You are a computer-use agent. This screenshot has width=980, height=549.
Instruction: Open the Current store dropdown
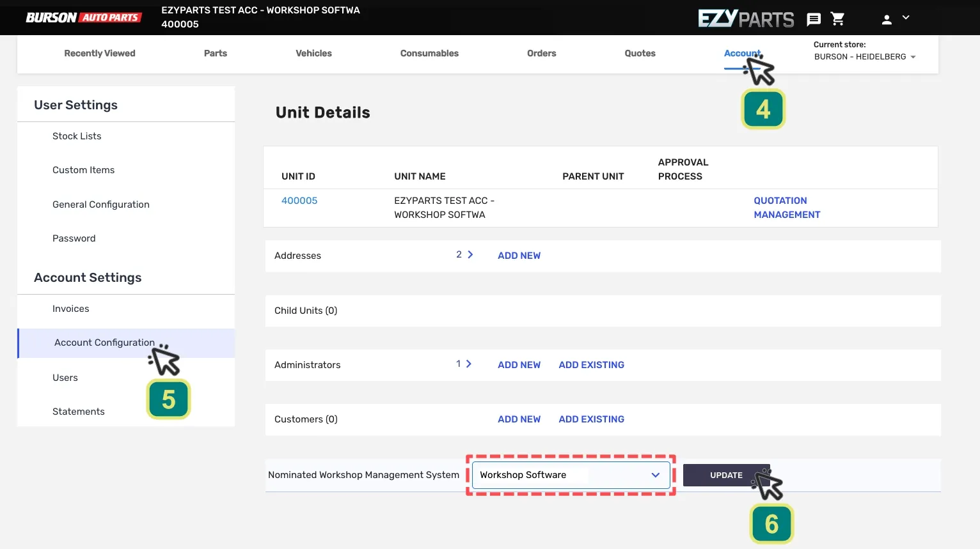point(865,57)
